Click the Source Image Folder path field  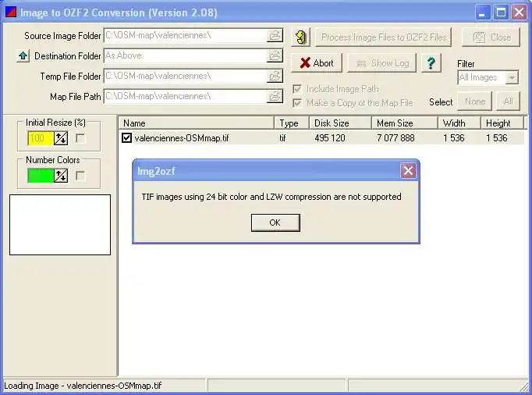(184, 36)
